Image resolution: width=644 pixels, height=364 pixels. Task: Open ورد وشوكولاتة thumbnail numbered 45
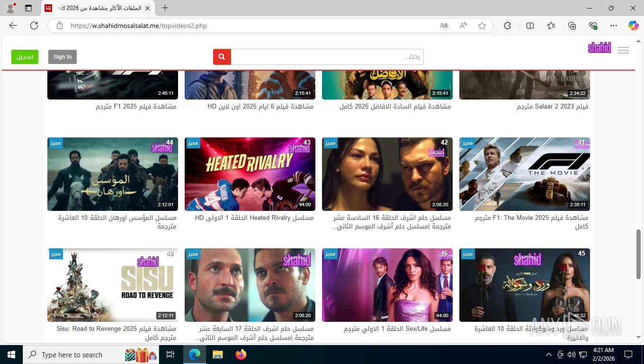525,285
